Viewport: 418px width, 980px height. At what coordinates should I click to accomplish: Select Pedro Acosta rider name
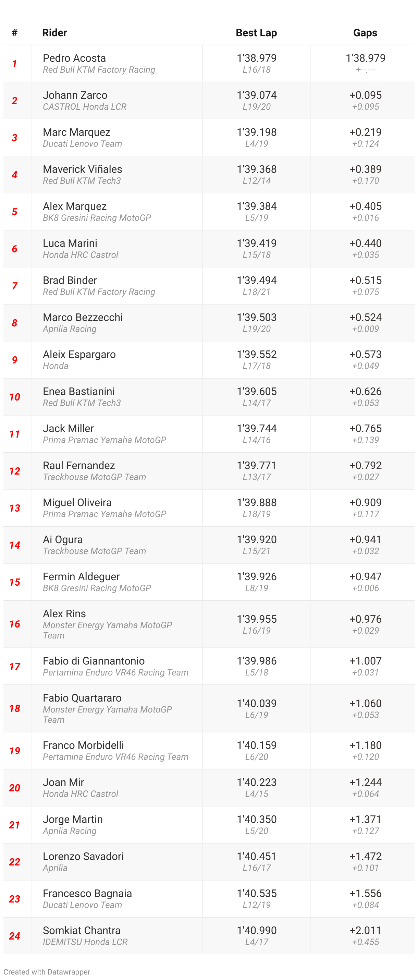pos(74,58)
